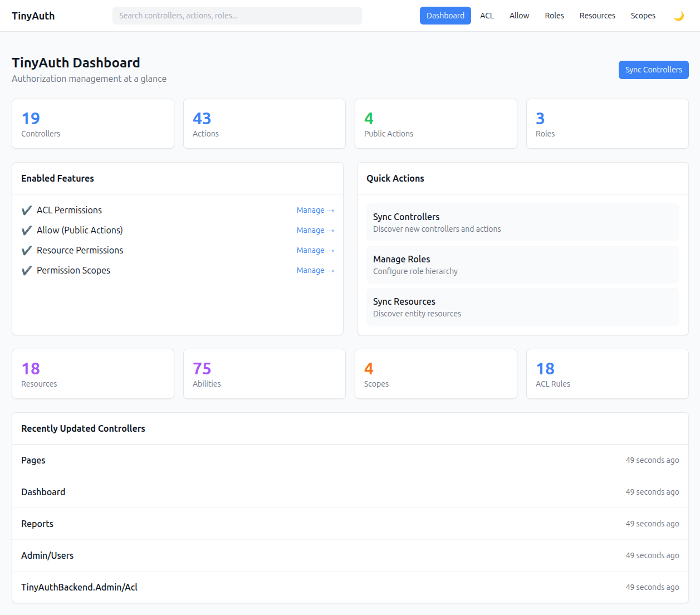Image resolution: width=700 pixels, height=615 pixels.
Task: Go to the ACL nav item
Action: click(487, 16)
